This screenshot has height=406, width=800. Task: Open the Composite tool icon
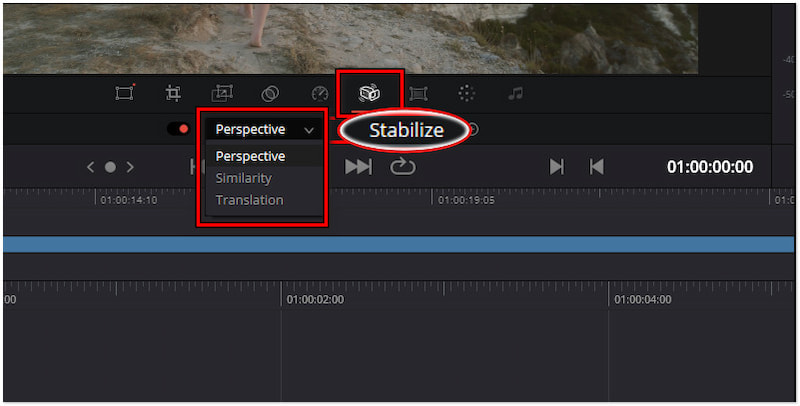pos(270,94)
